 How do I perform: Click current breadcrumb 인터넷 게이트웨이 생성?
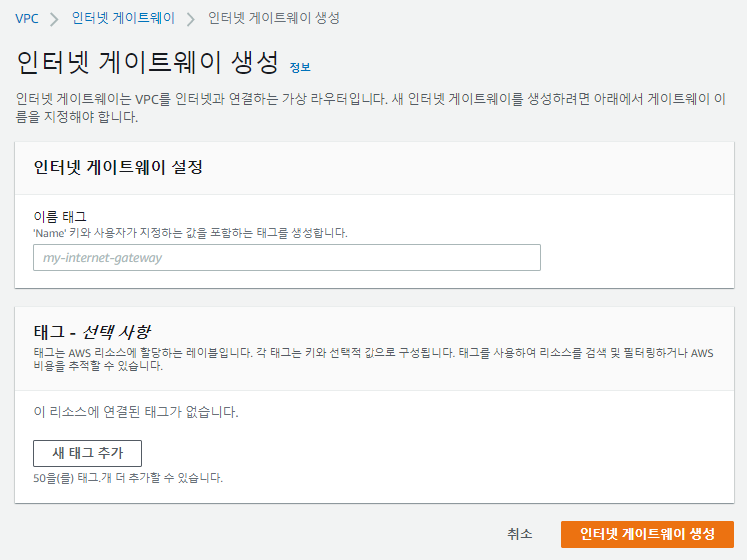pyautogui.click(x=273, y=18)
